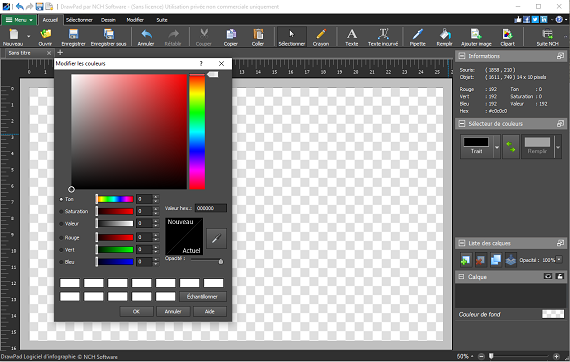This screenshot has height=362, width=570.
Task: Toggle the Calque layer lock
Action: pos(560,277)
